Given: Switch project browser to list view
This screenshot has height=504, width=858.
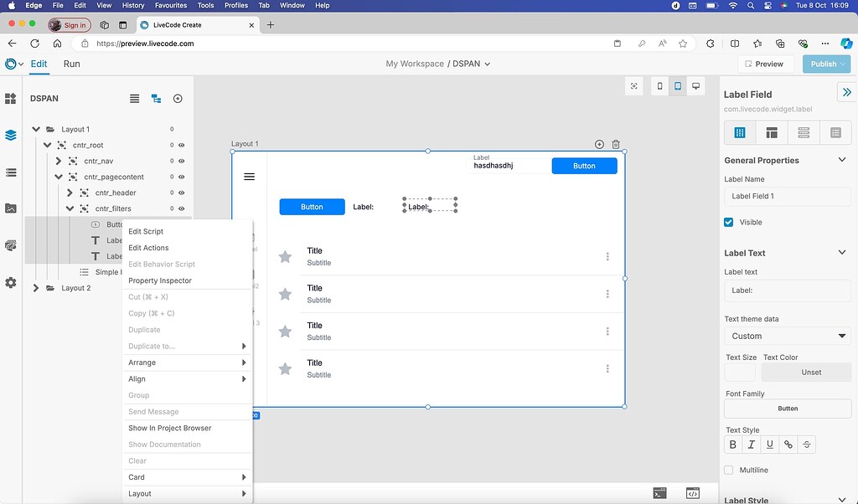Looking at the screenshot, I should 134,98.
